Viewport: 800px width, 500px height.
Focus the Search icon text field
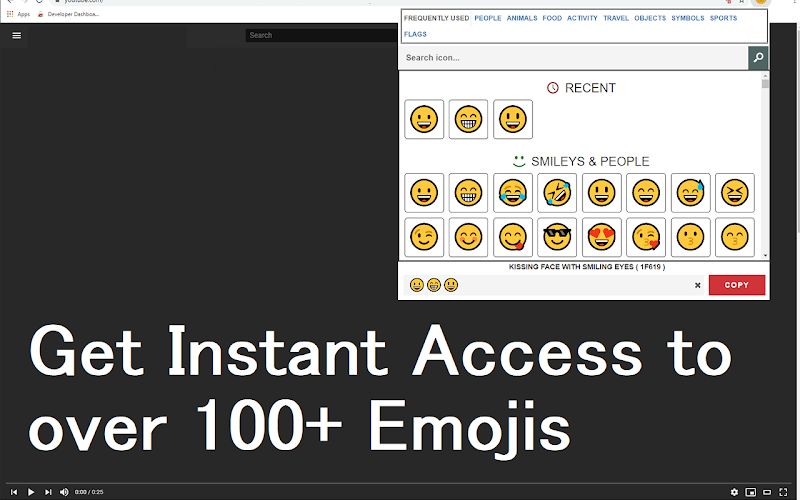573,58
